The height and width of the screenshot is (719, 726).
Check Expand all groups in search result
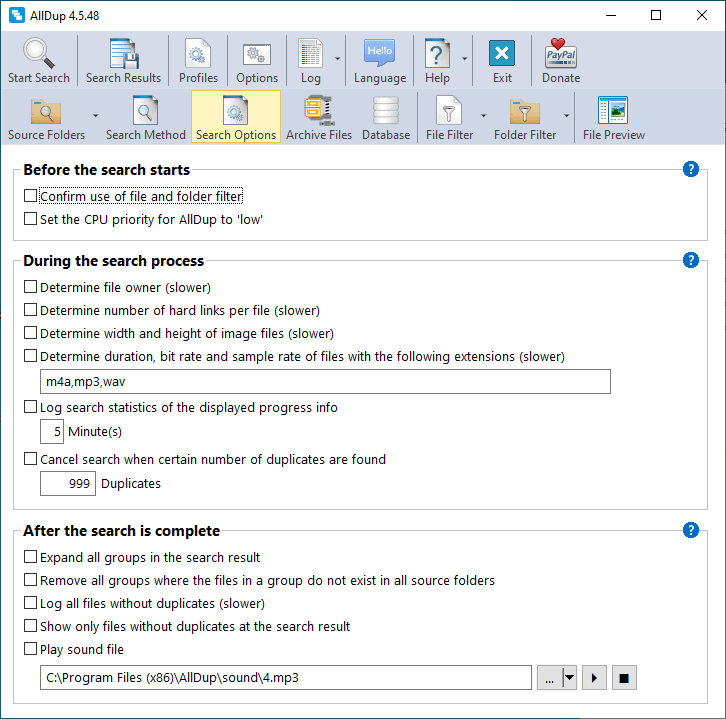coord(30,558)
